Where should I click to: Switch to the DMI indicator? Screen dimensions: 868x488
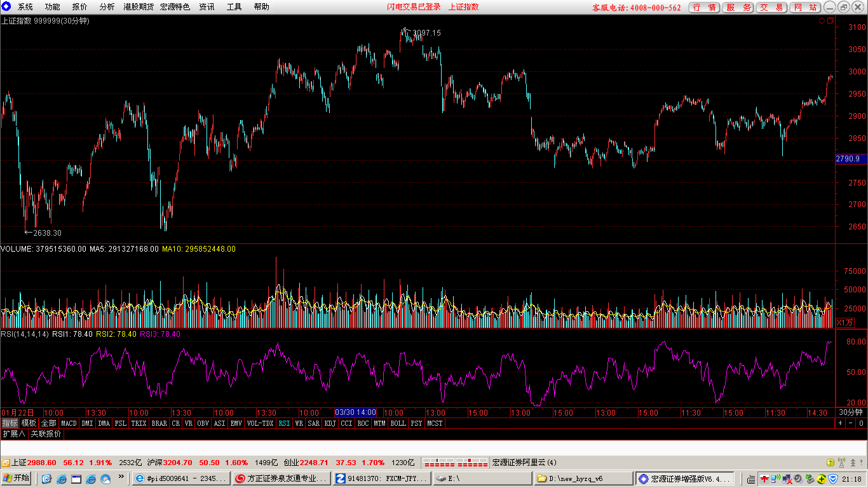point(87,423)
